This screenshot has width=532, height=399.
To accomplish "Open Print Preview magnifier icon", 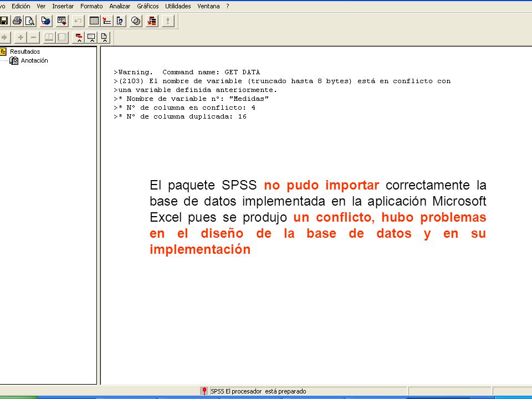I will (30, 21).
